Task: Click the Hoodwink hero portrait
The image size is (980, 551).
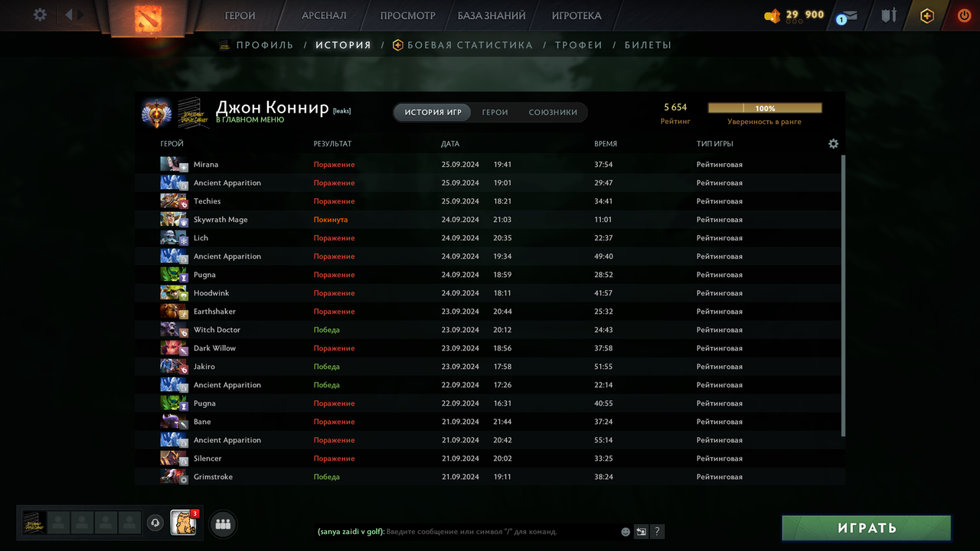Action: 174,293
